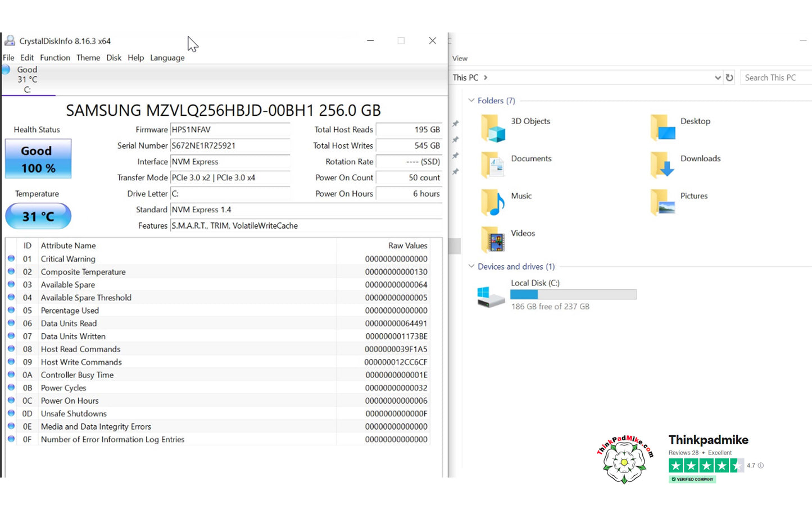
Task: Open the Edit menu
Action: point(27,58)
